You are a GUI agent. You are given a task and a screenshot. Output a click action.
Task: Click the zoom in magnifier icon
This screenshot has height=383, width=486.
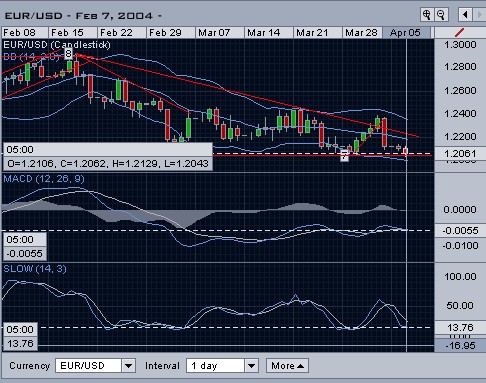pyautogui.click(x=427, y=15)
